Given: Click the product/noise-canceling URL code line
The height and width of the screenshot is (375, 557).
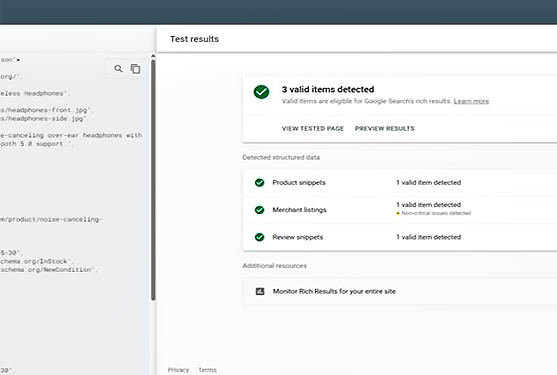Looking at the screenshot, I should (x=51, y=219).
